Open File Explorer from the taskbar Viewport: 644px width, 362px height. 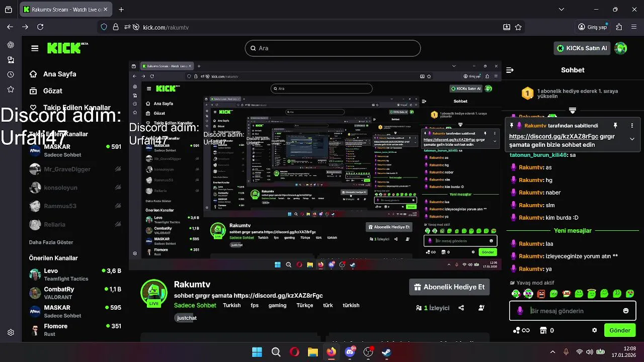[x=312, y=352]
